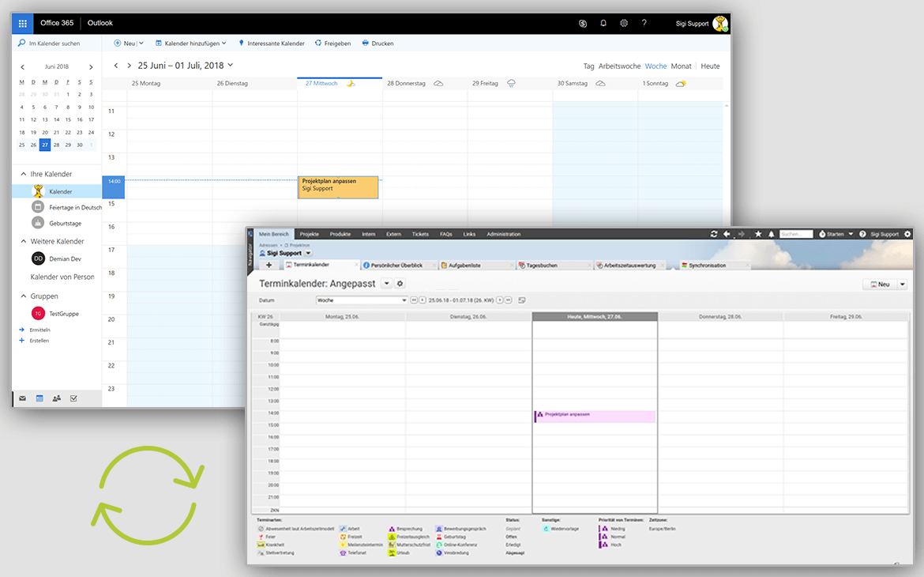This screenshot has height=577, width=924.
Task: Open the Neu dropdown arrow in Outlook
Action: [141, 43]
